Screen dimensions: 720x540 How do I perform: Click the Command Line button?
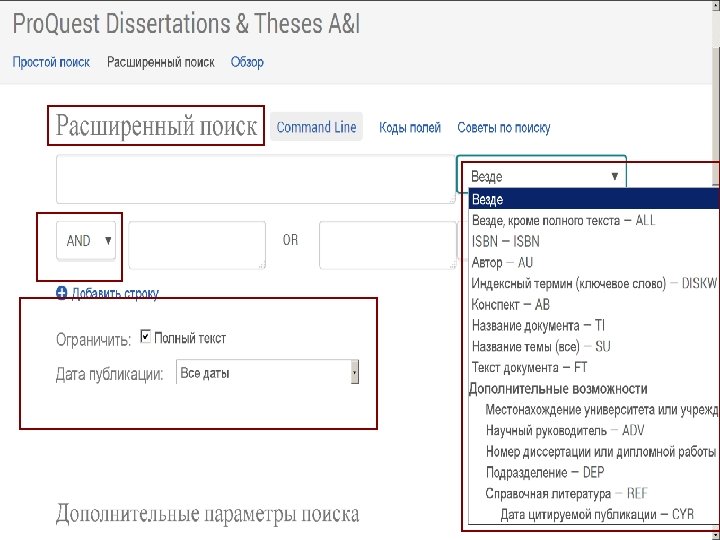tap(316, 127)
